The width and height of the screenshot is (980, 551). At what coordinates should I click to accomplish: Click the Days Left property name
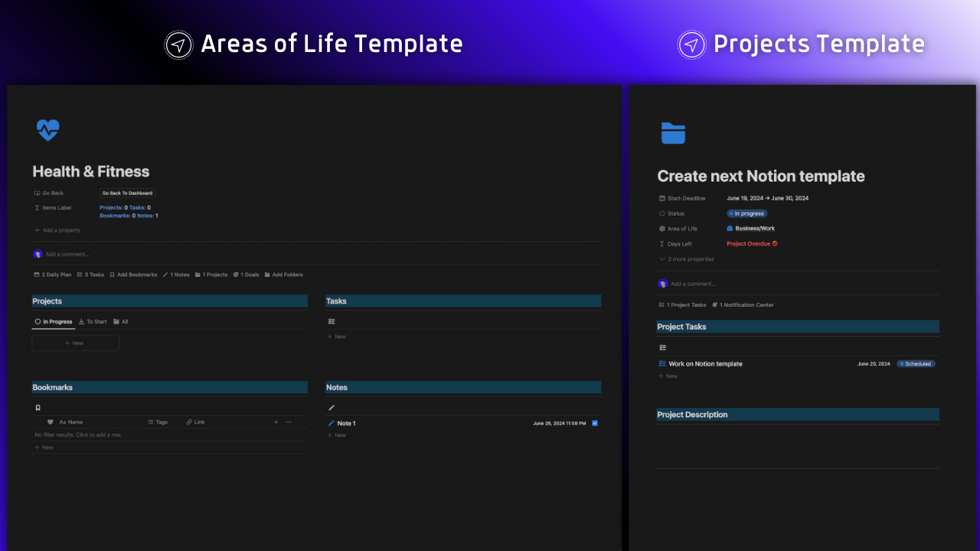(680, 243)
